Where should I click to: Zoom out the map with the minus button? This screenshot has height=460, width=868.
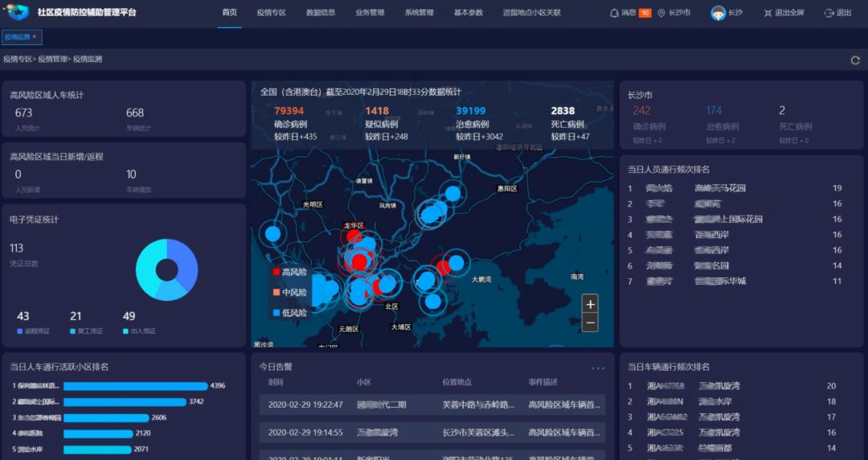pyautogui.click(x=590, y=322)
